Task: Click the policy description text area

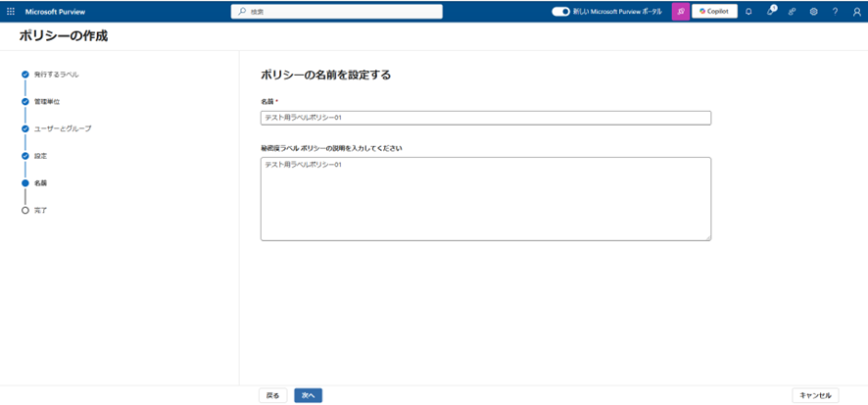Action: point(485,198)
